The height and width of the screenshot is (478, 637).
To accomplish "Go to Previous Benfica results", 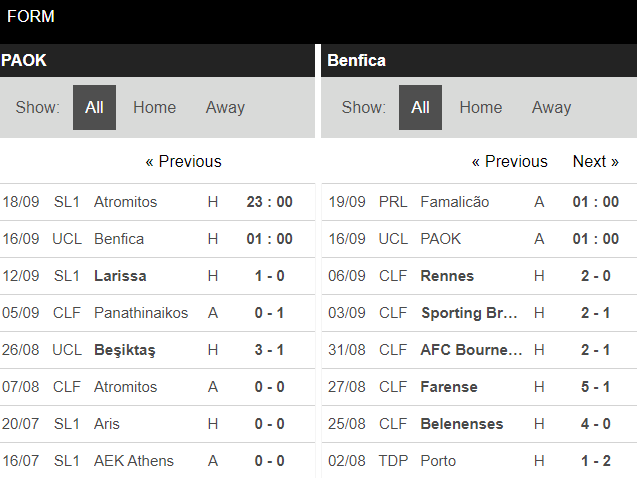I will click(x=509, y=162).
